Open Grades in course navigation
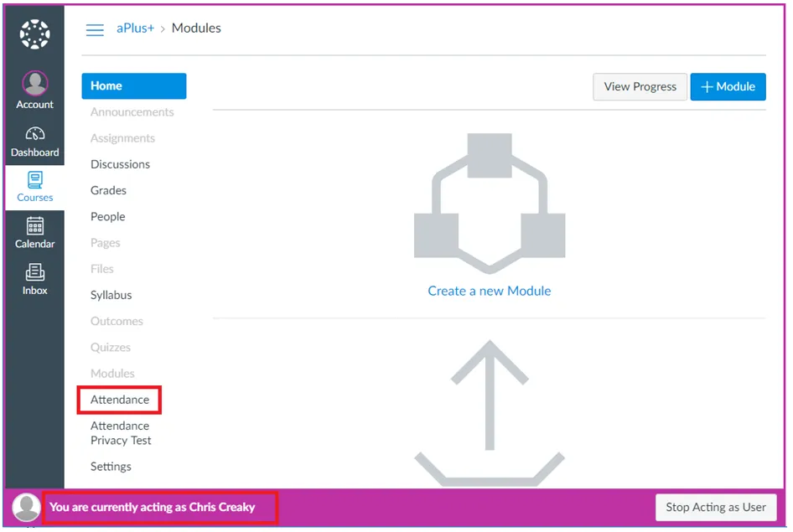793x532 pixels. point(108,190)
